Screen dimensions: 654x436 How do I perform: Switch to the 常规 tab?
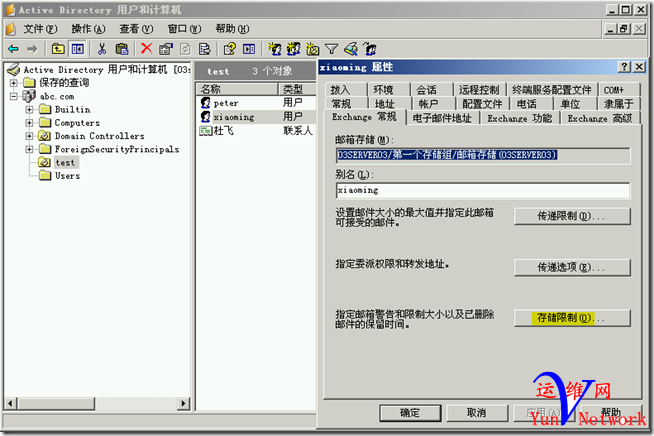pyautogui.click(x=341, y=104)
